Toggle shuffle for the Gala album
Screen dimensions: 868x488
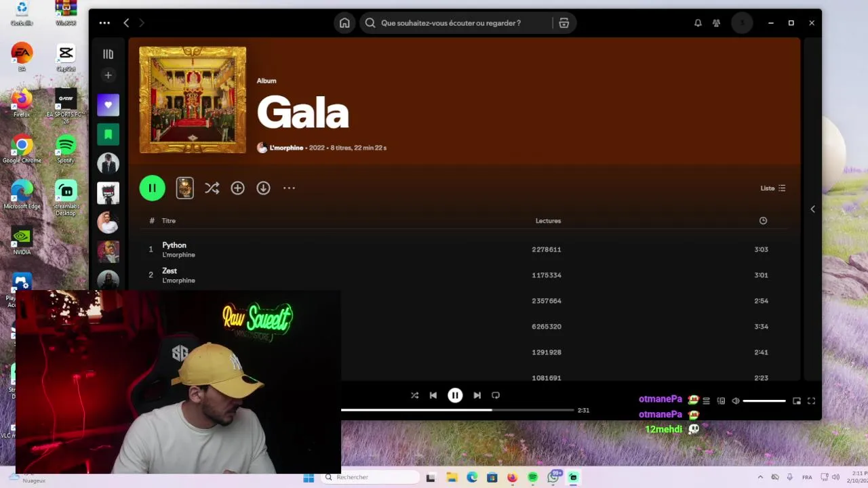click(212, 188)
